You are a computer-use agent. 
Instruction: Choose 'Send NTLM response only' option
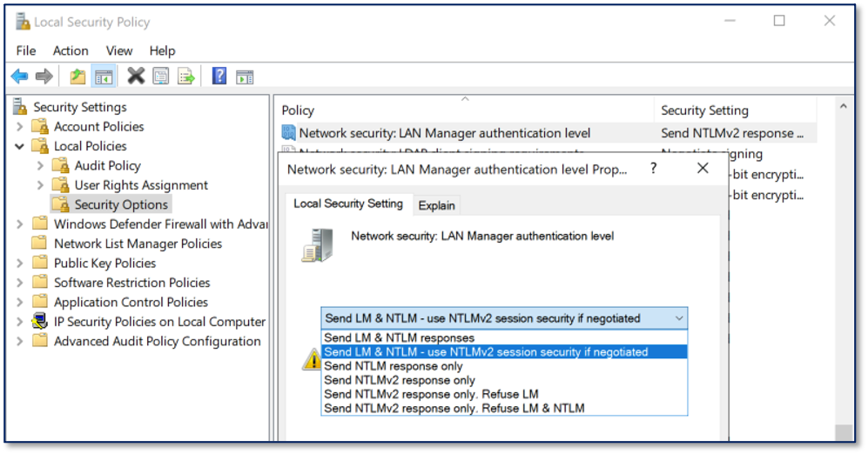pos(504,366)
